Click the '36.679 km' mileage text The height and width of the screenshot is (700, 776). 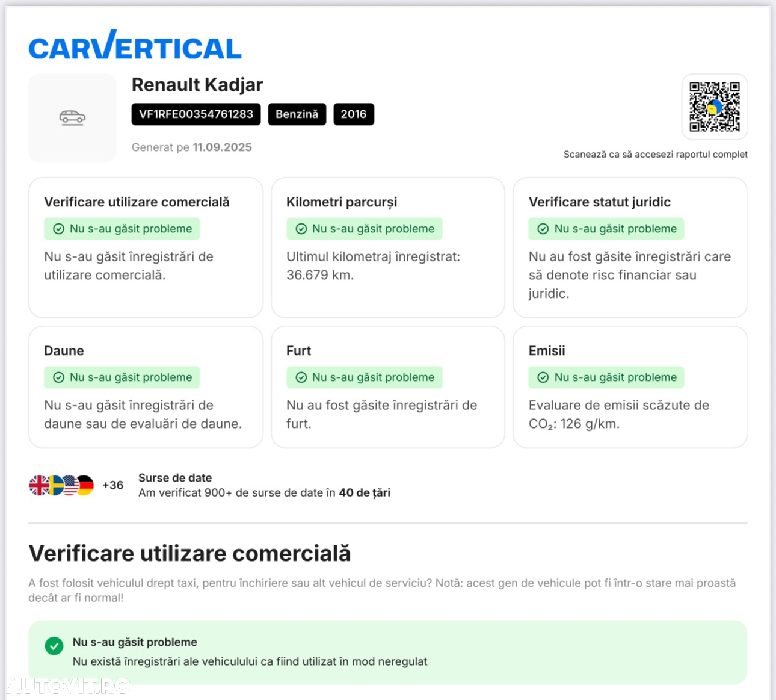pyautogui.click(x=320, y=275)
